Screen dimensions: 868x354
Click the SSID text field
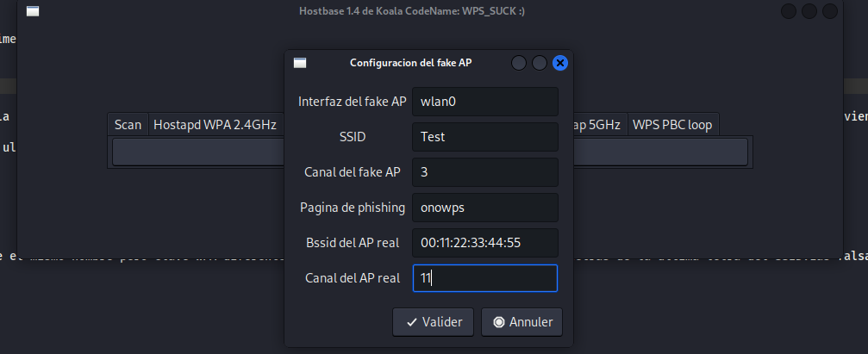[x=485, y=136]
